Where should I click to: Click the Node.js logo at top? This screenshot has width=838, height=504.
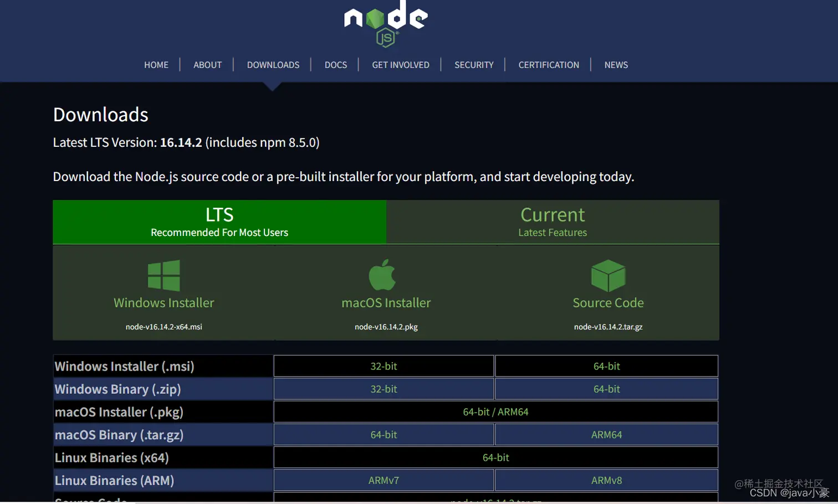[386, 24]
